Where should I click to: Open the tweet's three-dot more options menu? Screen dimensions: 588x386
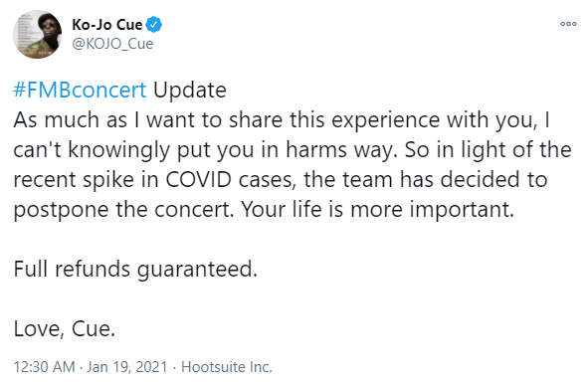[568, 24]
